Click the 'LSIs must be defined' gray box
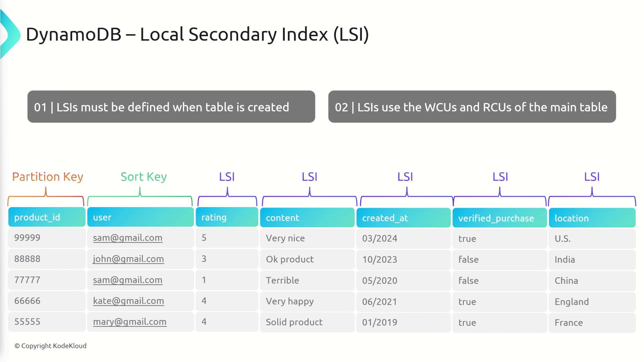This screenshot has width=644, height=362. 171,107
